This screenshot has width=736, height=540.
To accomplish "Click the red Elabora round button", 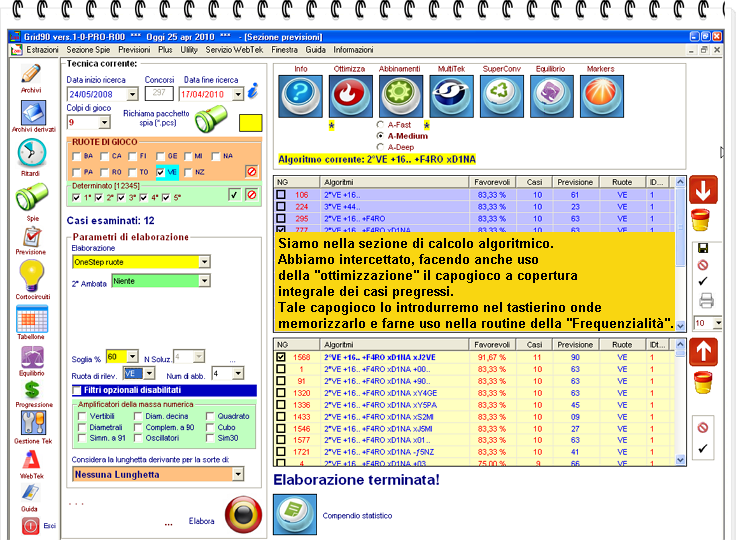I will coord(243,514).
